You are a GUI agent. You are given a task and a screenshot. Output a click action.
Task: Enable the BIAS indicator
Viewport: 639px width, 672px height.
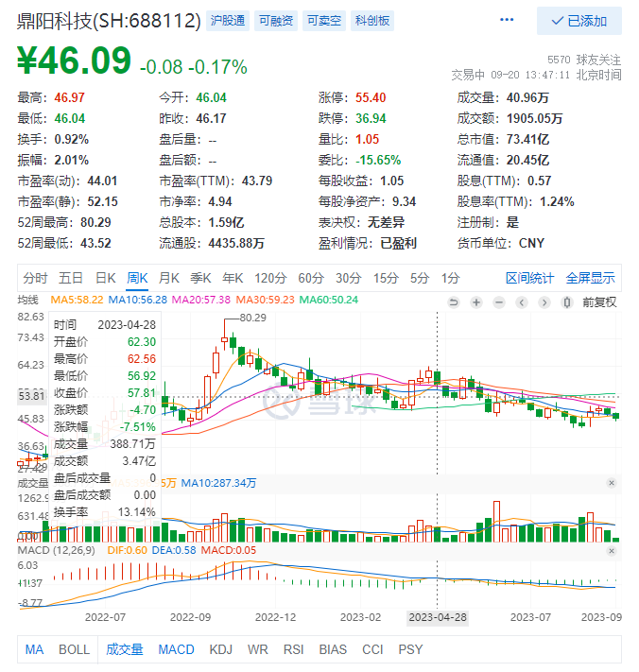pos(333,649)
